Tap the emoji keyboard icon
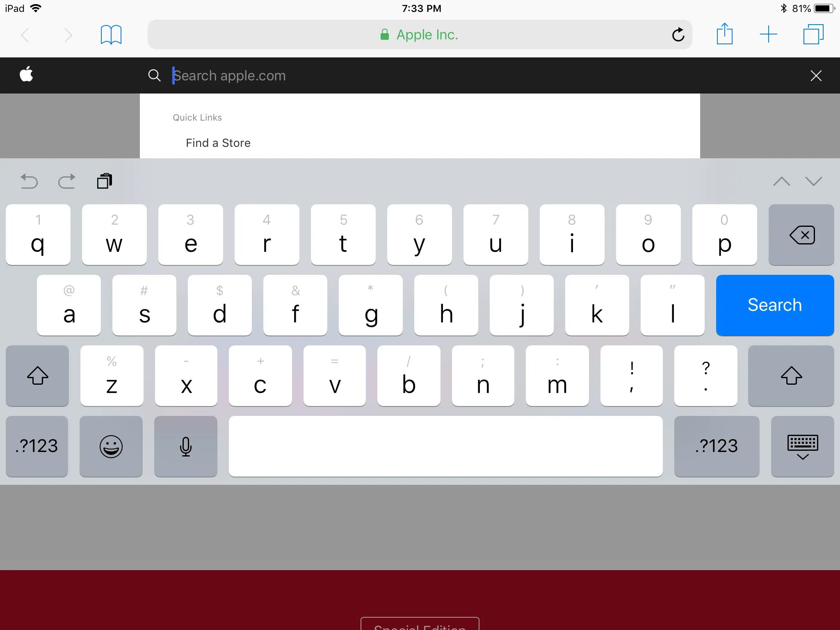Screen dimensions: 840x630 pos(110,446)
